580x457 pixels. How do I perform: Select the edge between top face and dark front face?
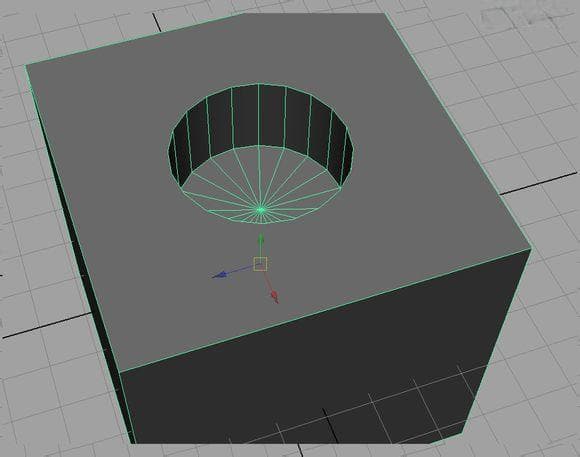326,310
